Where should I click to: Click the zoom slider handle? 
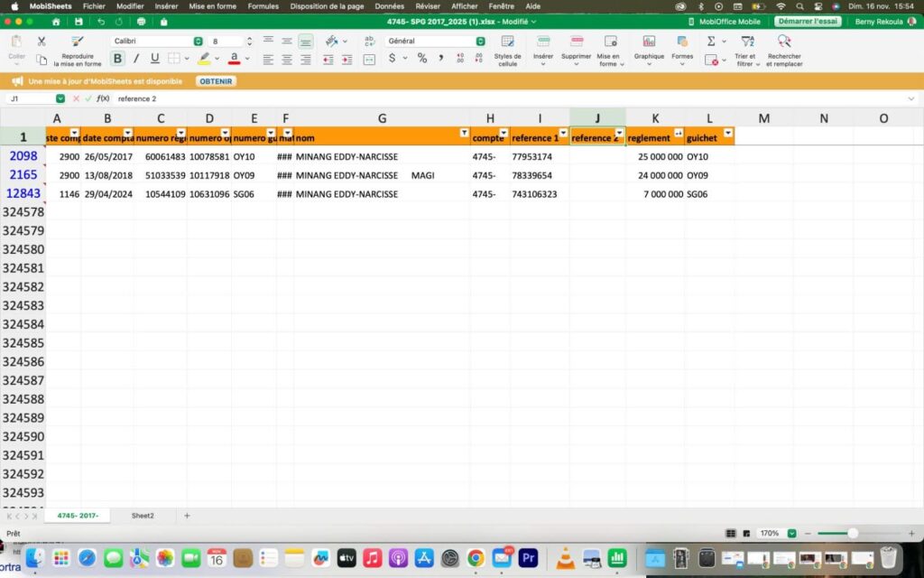click(x=852, y=534)
